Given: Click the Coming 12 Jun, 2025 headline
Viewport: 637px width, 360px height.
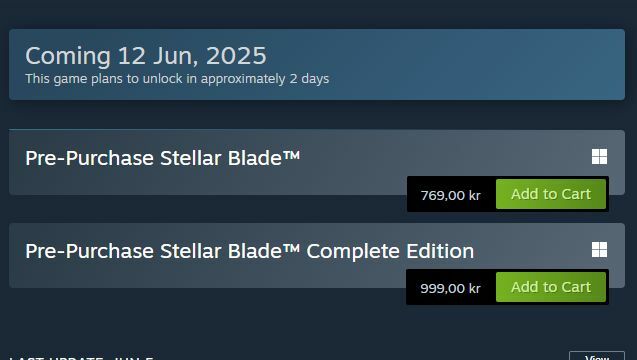Looking at the screenshot, I should coord(146,56).
